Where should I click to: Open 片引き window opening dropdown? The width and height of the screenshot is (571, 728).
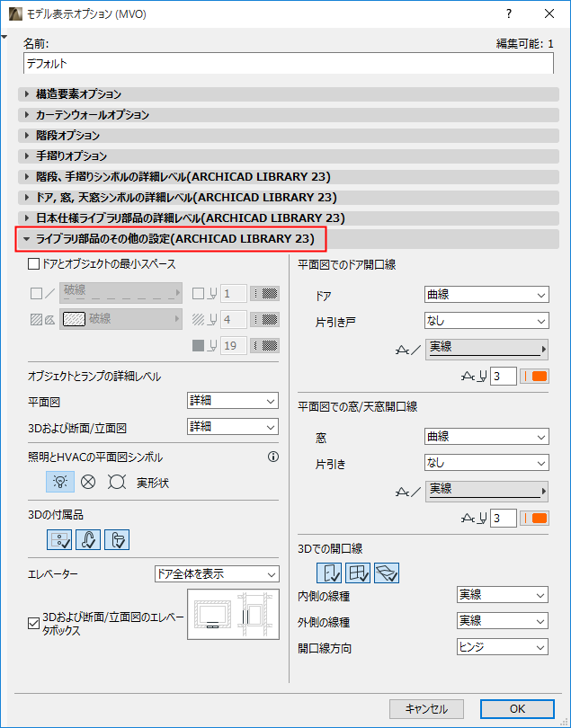pos(486,463)
